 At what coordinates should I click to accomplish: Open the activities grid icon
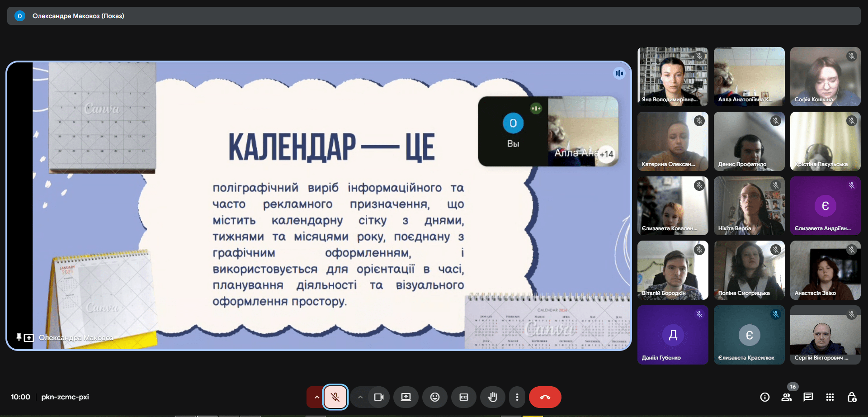(x=830, y=397)
